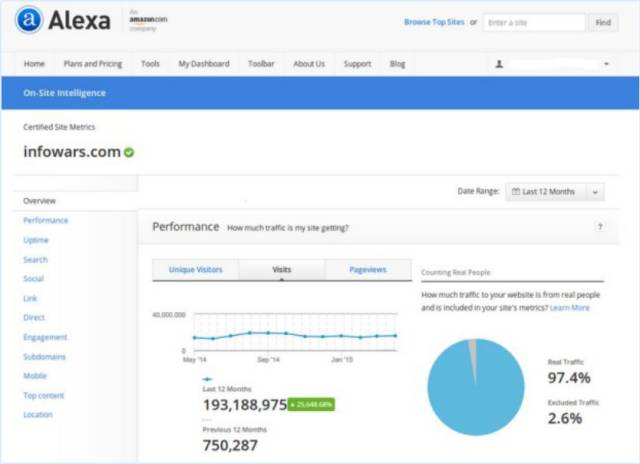
Task: Expand the user account dropdown arrow
Action: [x=606, y=64]
